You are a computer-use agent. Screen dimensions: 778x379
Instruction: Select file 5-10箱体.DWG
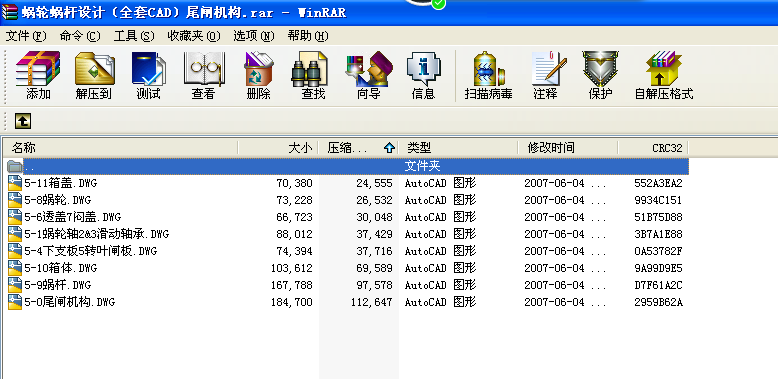[61, 268]
